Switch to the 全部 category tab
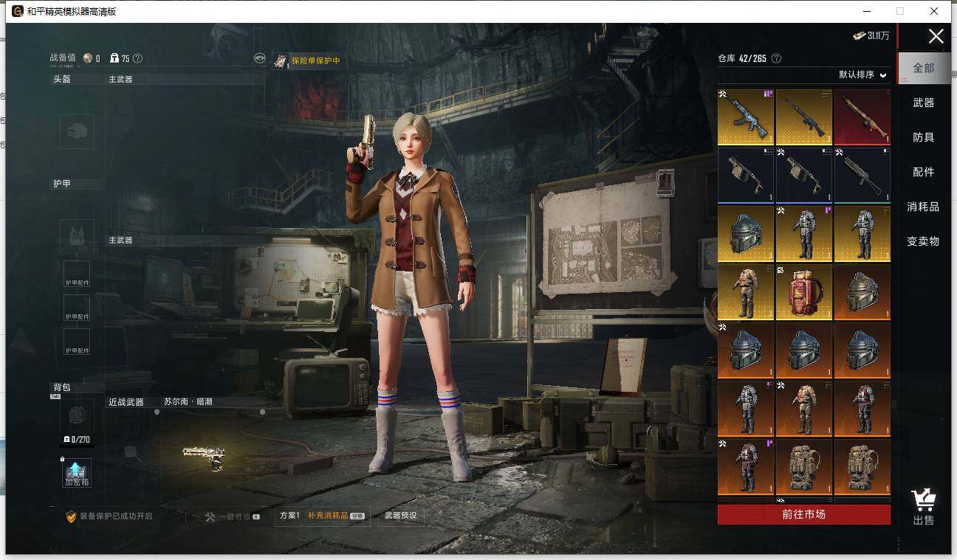The image size is (957, 560). point(924,68)
